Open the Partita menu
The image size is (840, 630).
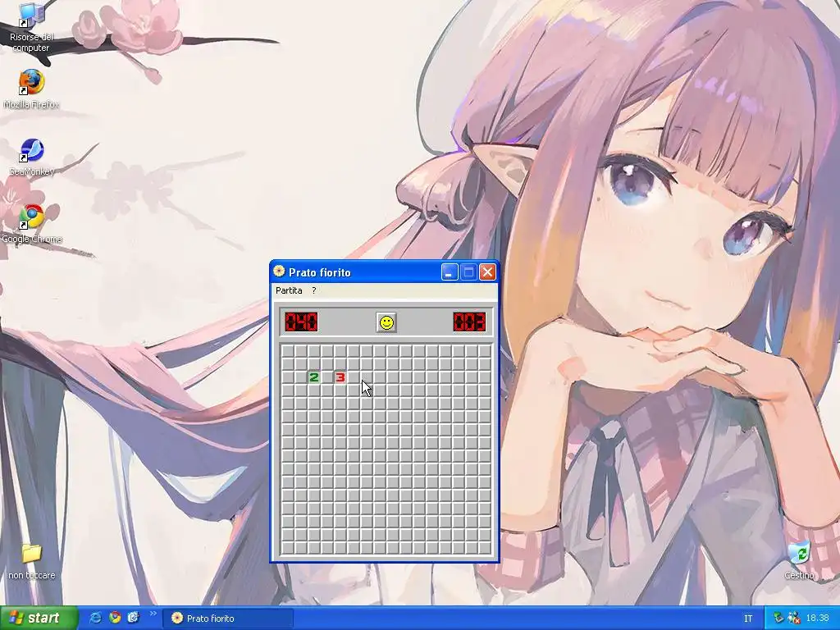[x=289, y=290]
